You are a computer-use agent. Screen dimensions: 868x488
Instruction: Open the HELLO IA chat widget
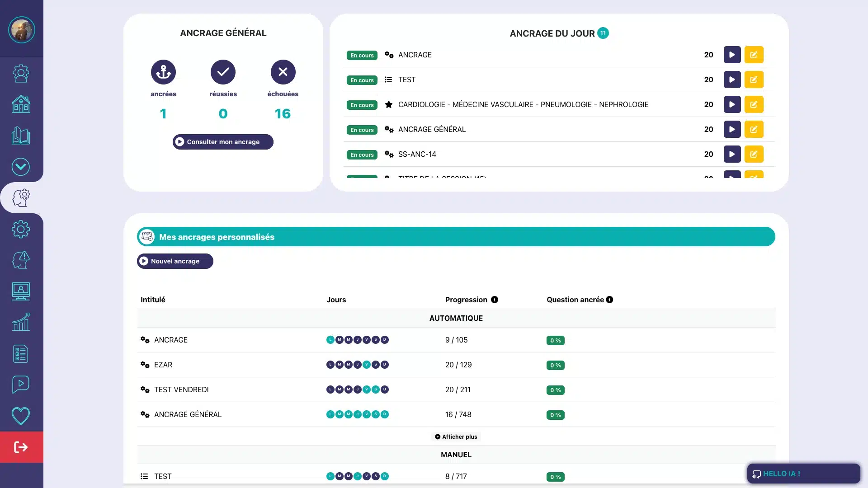tap(803, 474)
